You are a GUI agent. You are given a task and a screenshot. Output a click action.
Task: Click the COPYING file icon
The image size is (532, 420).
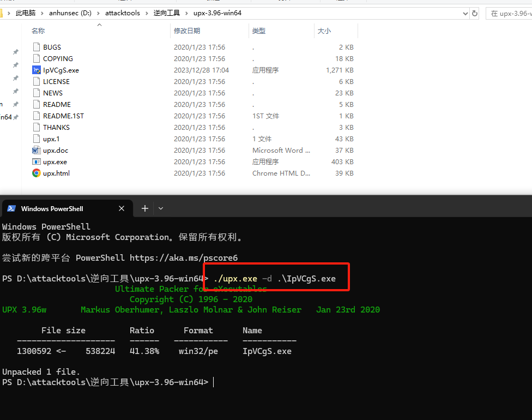pos(37,59)
